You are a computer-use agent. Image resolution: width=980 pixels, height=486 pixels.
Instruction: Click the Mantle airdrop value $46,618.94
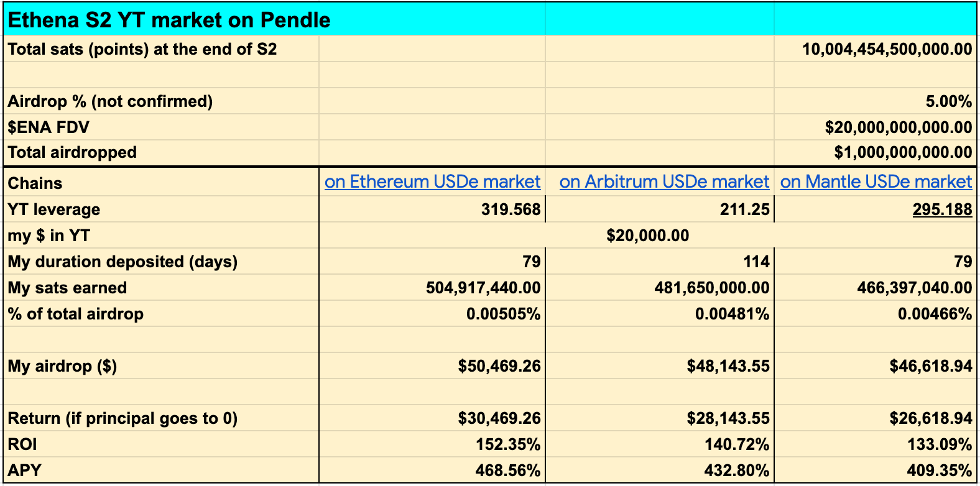pyautogui.click(x=930, y=366)
